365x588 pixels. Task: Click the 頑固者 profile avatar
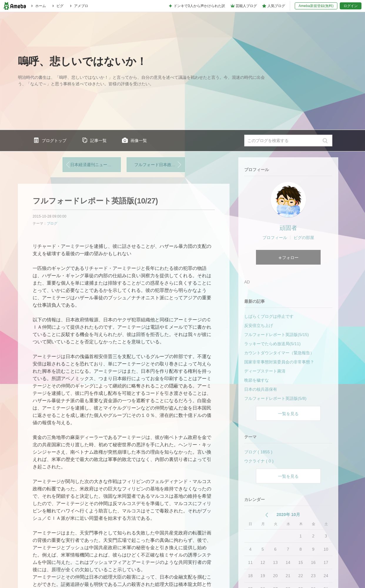(288, 200)
